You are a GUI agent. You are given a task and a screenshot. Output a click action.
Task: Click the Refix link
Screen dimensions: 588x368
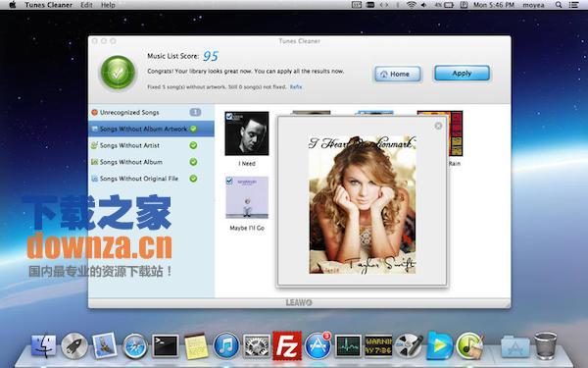pyautogui.click(x=296, y=86)
